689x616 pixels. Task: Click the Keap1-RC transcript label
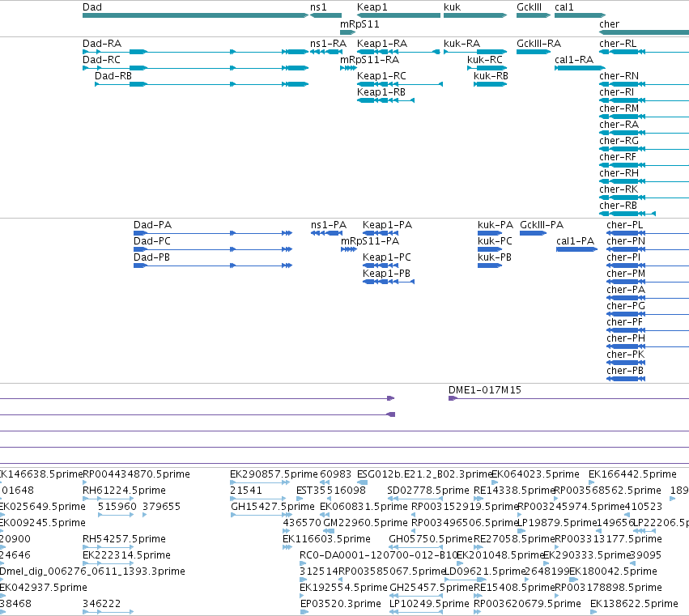(x=381, y=76)
